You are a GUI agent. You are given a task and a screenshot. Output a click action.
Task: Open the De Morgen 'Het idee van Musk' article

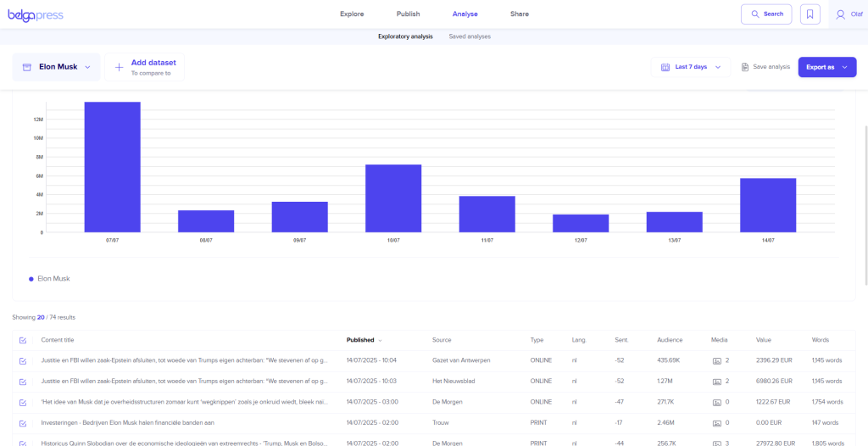pyautogui.click(x=184, y=402)
